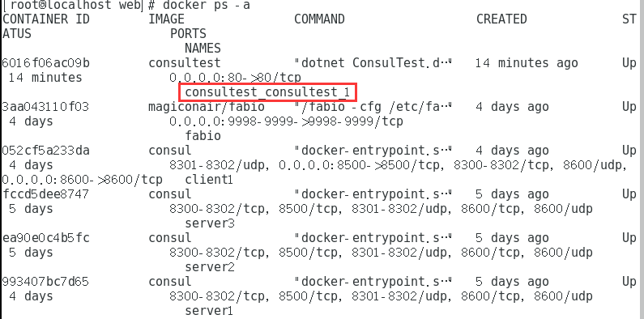The image size is (644, 319).
Task: Click the IMAGE column header
Action: pyautogui.click(x=166, y=19)
